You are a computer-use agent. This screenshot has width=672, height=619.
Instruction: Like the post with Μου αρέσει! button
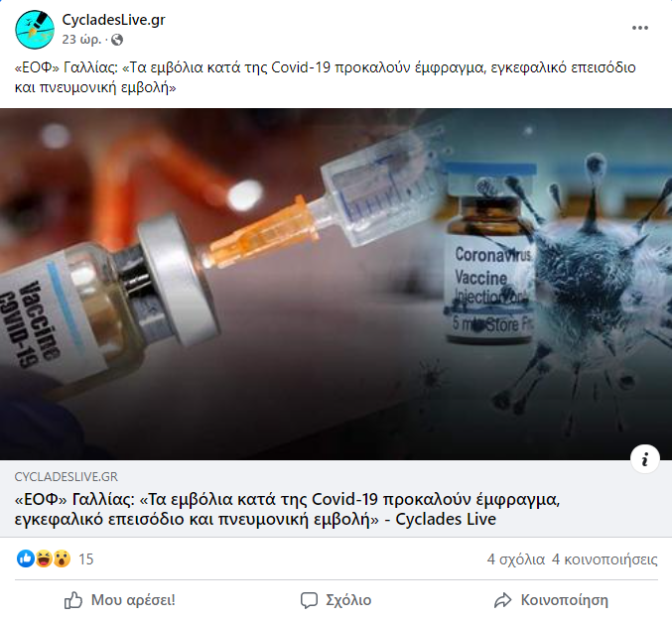[120, 600]
